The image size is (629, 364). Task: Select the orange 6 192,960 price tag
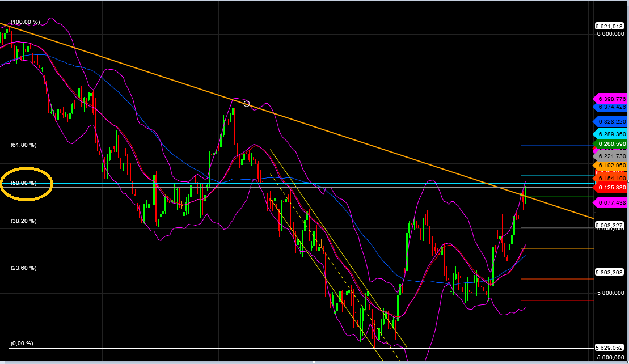(610, 166)
